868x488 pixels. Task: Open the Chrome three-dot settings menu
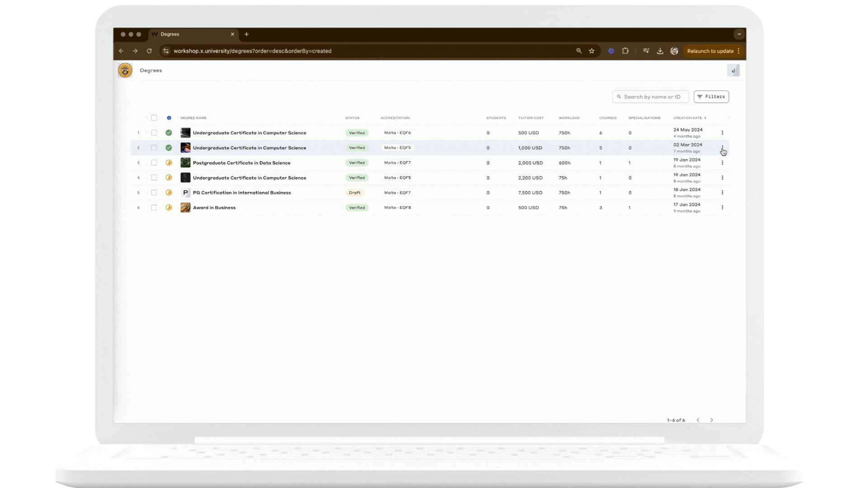tap(739, 51)
